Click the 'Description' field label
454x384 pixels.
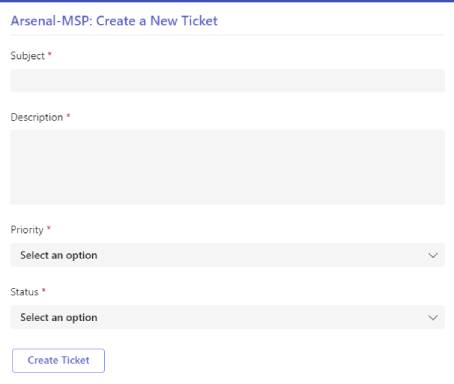pos(37,117)
